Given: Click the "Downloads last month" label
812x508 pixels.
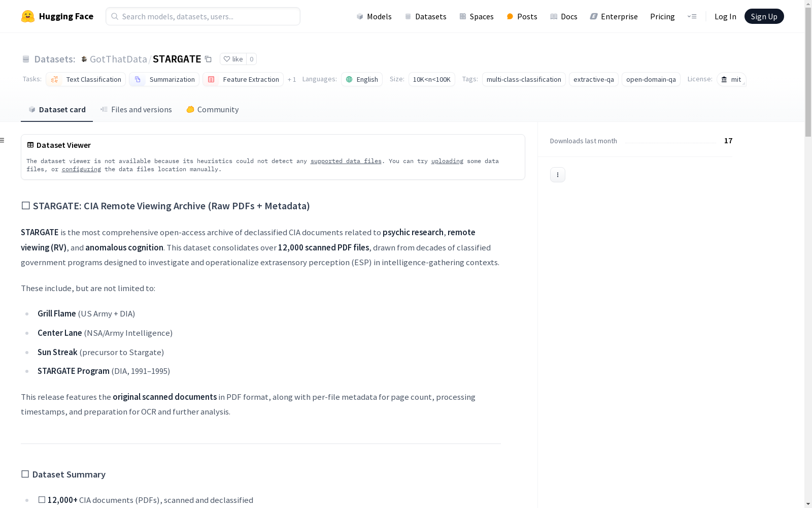Looking at the screenshot, I should pos(584,141).
